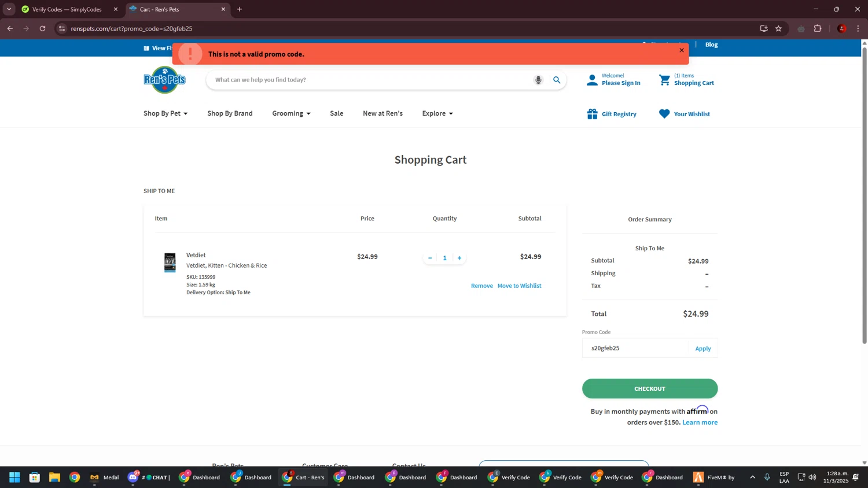
Task: Click the browser address bar URL
Action: pos(131,28)
